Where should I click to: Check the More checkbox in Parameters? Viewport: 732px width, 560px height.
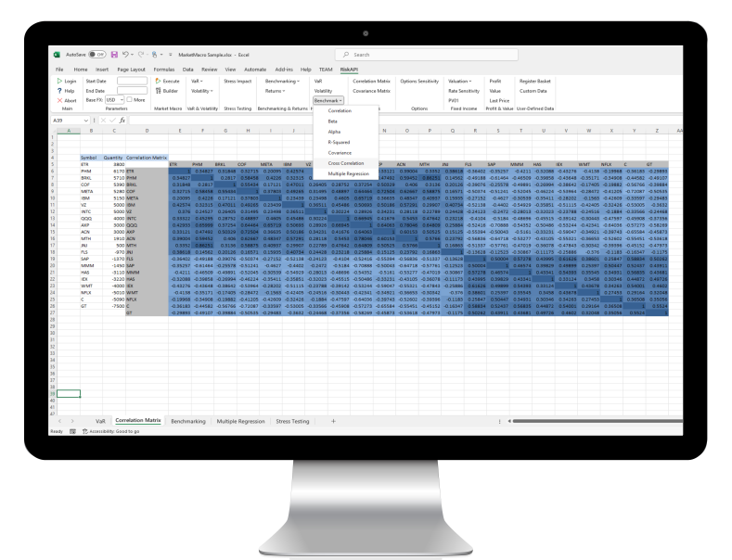pyautogui.click(x=129, y=100)
